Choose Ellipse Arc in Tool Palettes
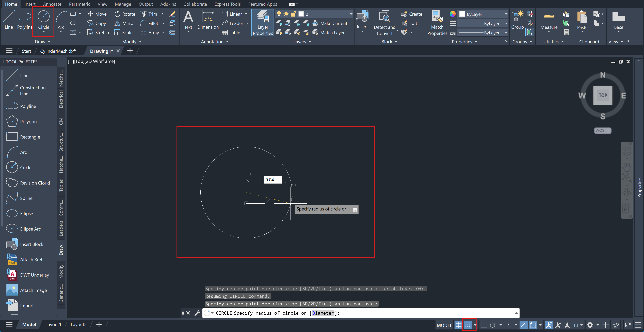The width and height of the screenshot is (644, 332). point(24,229)
